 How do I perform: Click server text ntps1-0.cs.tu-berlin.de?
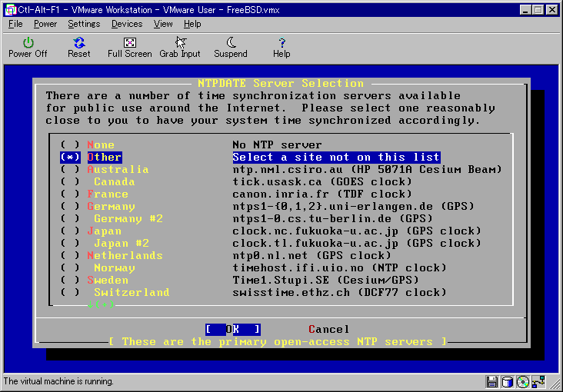(x=312, y=218)
